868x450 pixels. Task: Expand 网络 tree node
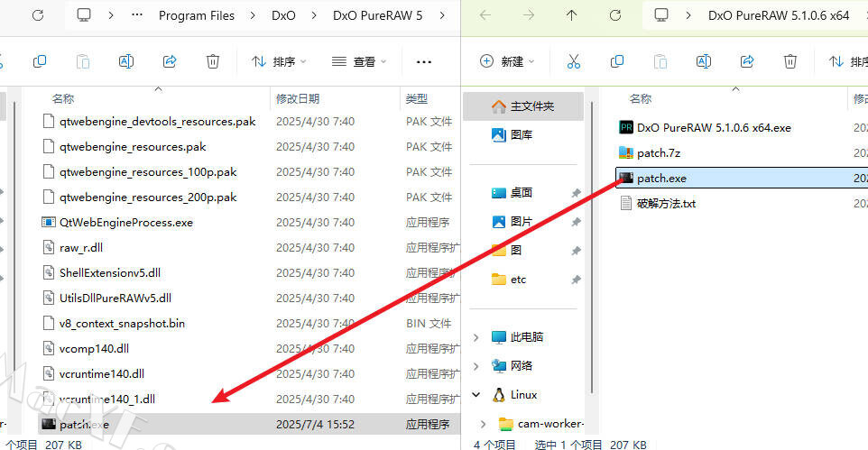pos(476,366)
